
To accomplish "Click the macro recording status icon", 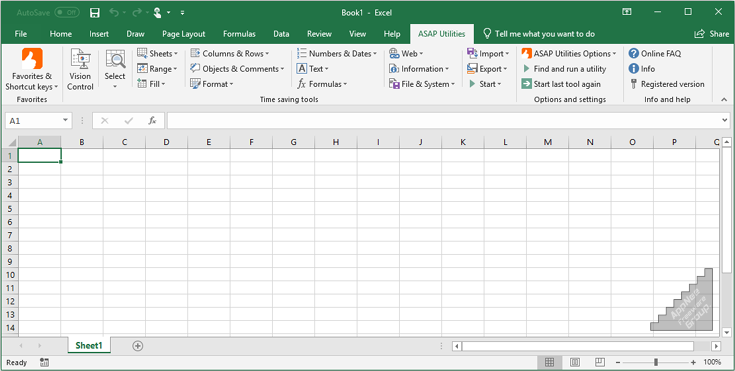I will [x=45, y=362].
